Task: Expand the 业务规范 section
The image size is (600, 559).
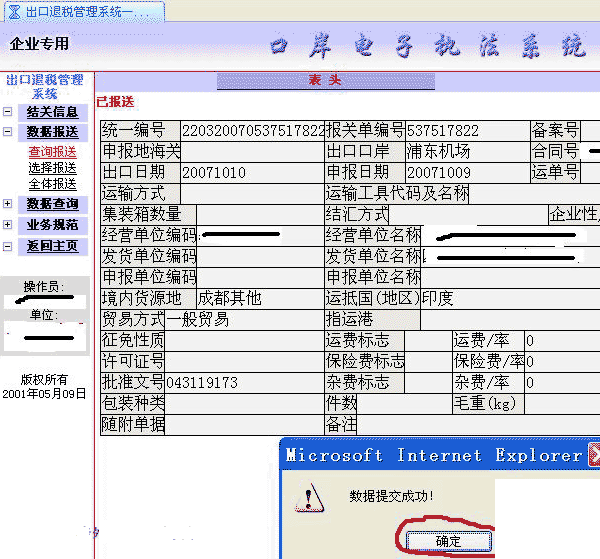Action: click(7, 224)
